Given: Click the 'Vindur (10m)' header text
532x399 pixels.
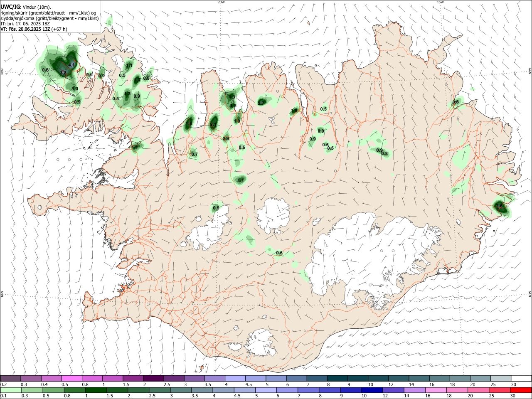Looking at the screenshot, I should (37, 7).
